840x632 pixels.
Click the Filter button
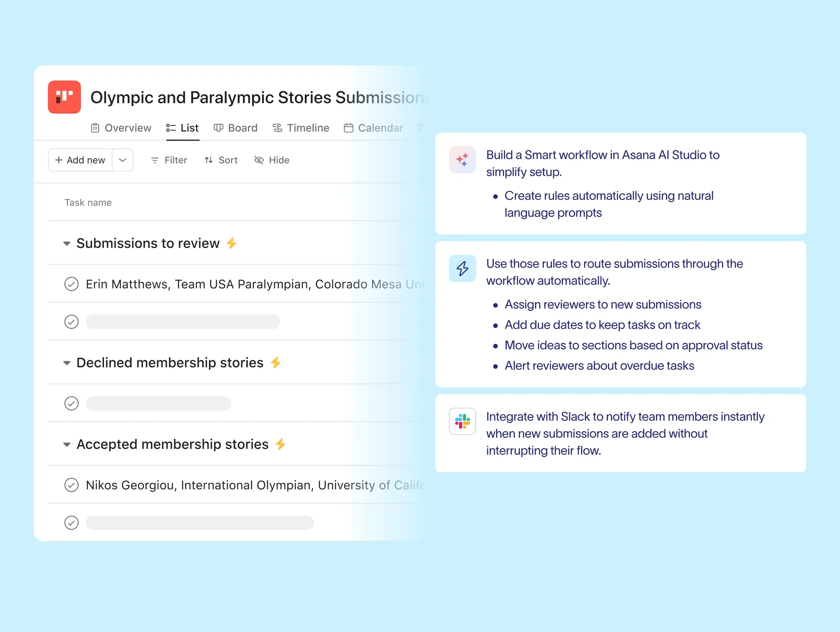(x=169, y=160)
